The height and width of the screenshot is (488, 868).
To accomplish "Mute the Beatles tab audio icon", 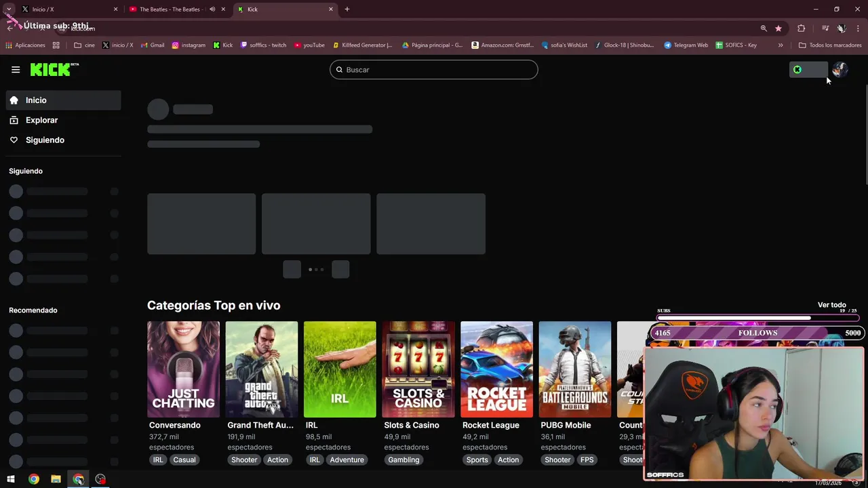I will [212, 9].
